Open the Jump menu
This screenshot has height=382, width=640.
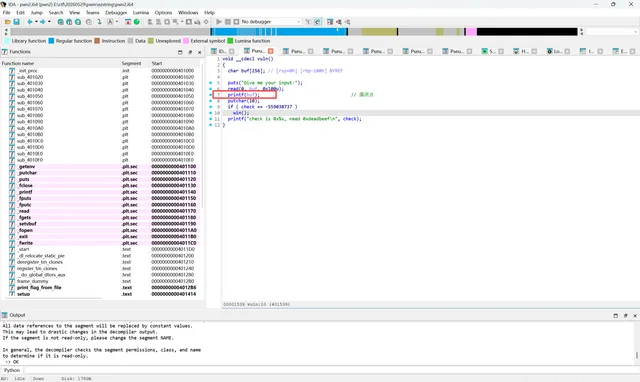coord(37,13)
